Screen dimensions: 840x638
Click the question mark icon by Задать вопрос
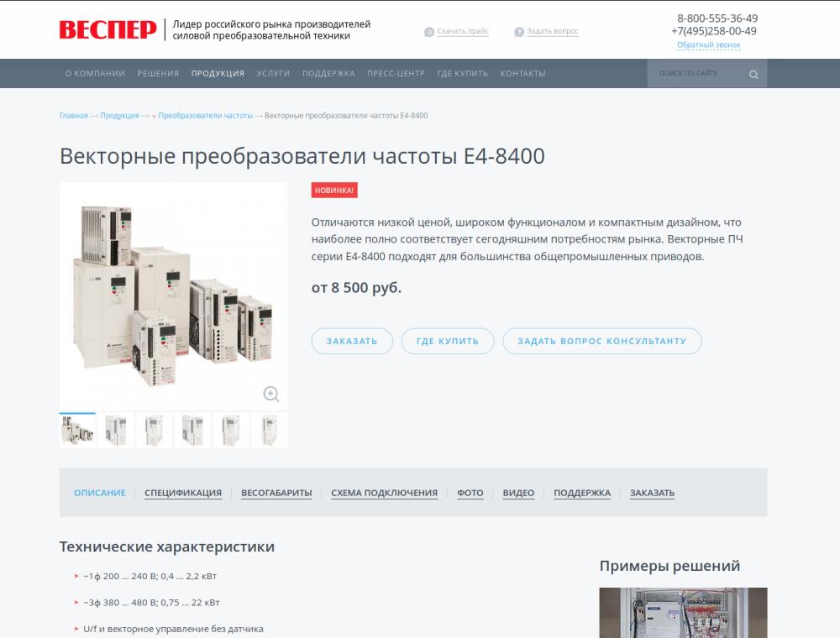(x=519, y=32)
